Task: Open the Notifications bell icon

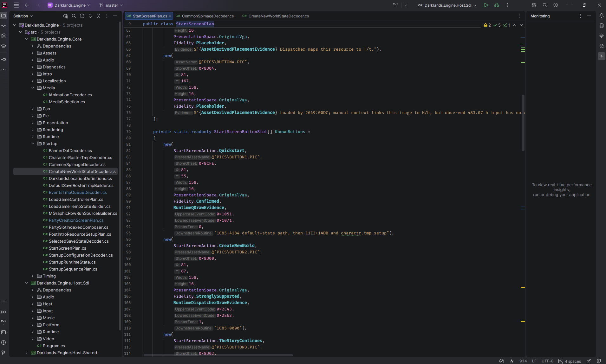Action: 602,16
